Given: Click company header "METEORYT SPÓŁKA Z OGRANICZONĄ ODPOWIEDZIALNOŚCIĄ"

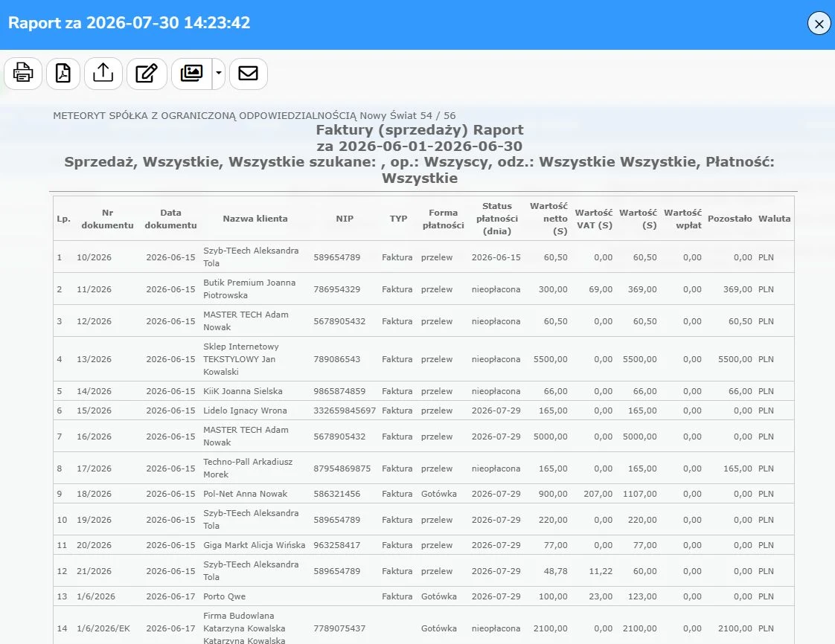Looking at the screenshot, I should pos(205,115).
